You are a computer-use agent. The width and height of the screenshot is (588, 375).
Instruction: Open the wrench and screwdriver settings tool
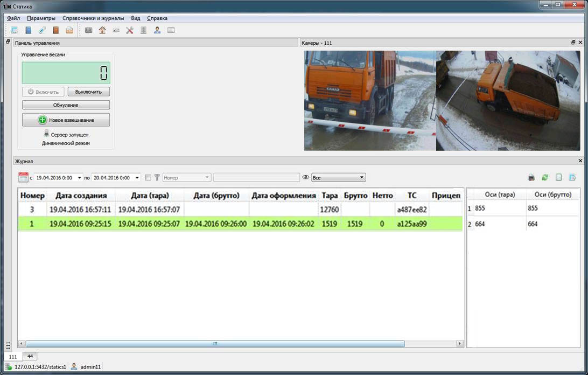pos(130,30)
